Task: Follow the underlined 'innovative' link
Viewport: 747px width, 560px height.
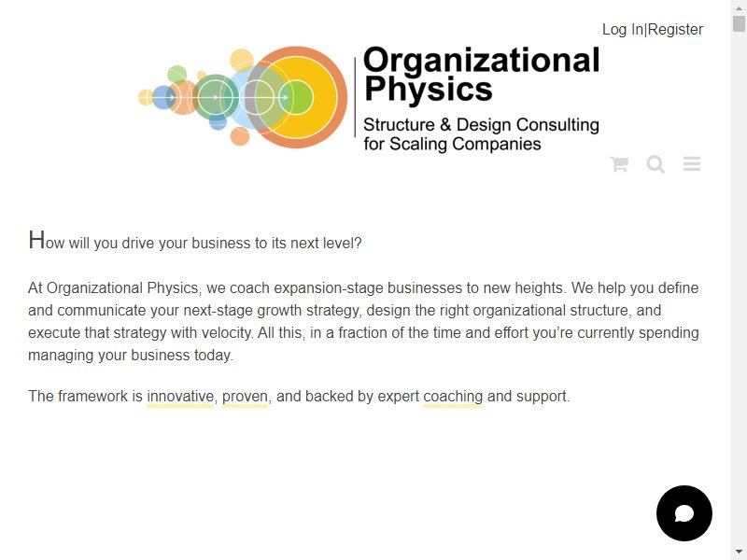Action: pos(180,396)
